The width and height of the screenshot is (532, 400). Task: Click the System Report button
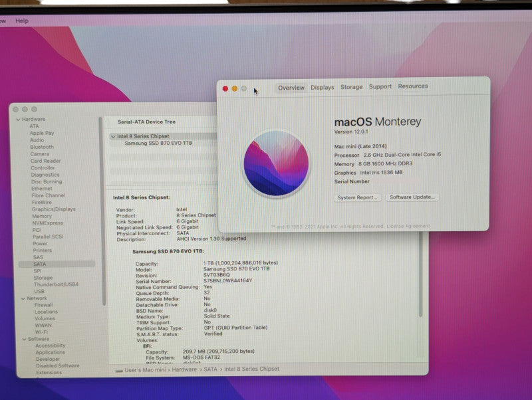click(357, 197)
